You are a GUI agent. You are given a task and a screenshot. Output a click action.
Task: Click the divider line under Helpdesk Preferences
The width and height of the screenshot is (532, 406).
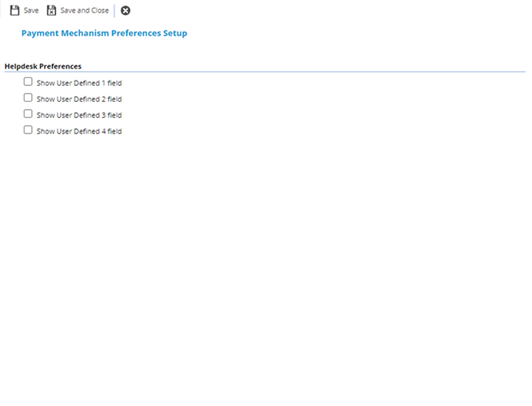(266, 72)
